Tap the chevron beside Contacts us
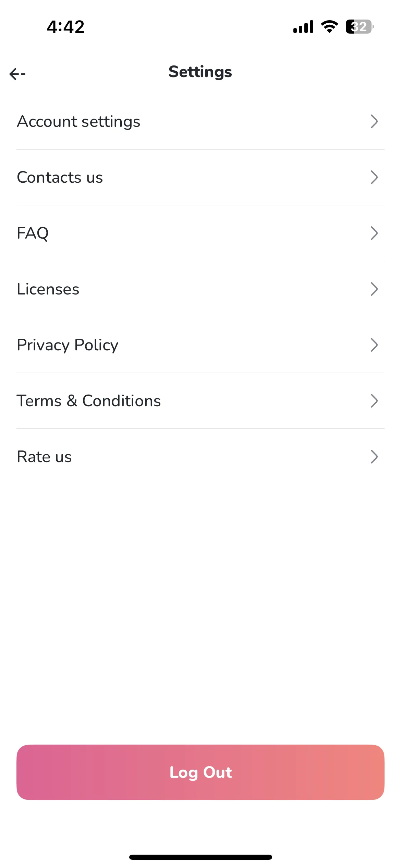The width and height of the screenshot is (401, 868). pos(374,177)
